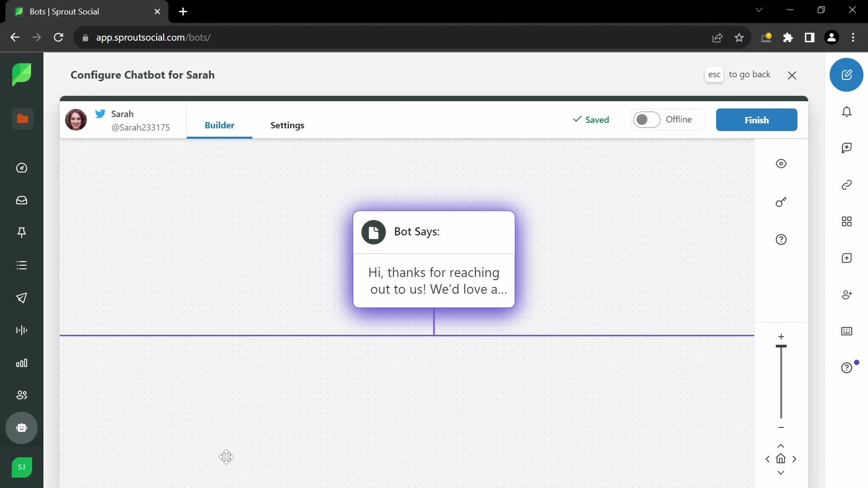This screenshot has height=488, width=868.
Task: Click the Finish button
Action: point(756,120)
